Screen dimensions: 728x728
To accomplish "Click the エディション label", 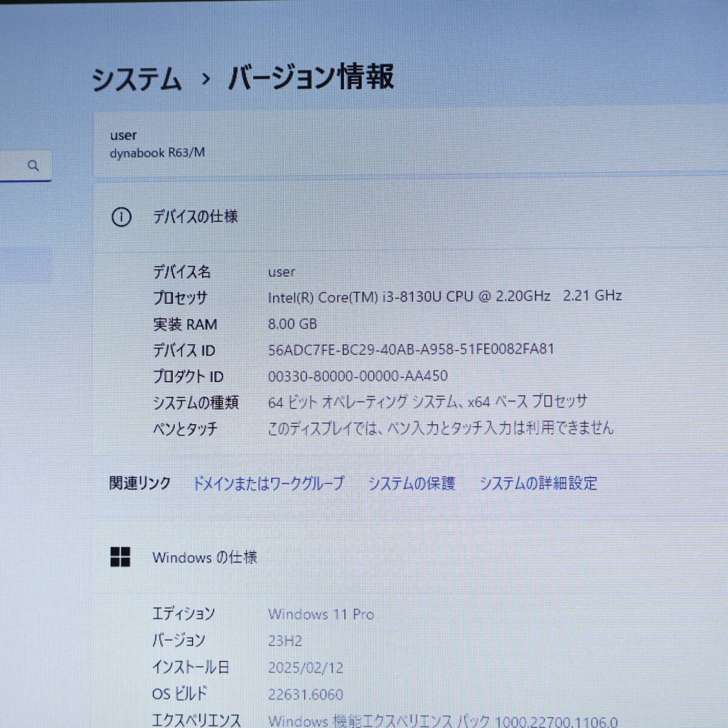I will (x=183, y=614).
